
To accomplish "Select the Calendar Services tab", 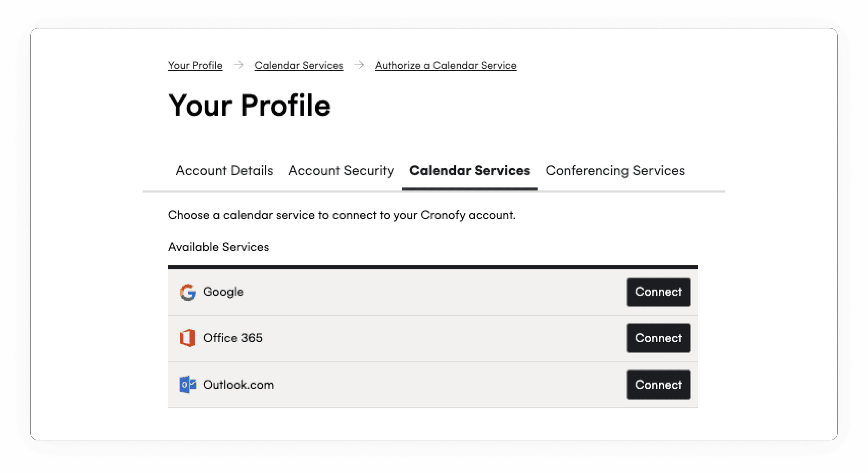I will click(470, 171).
